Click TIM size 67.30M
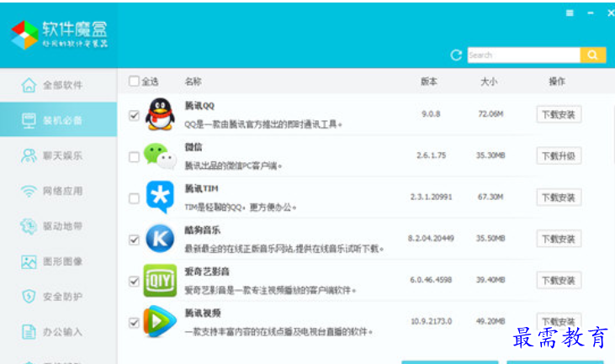This screenshot has height=364, width=615. coord(490,197)
